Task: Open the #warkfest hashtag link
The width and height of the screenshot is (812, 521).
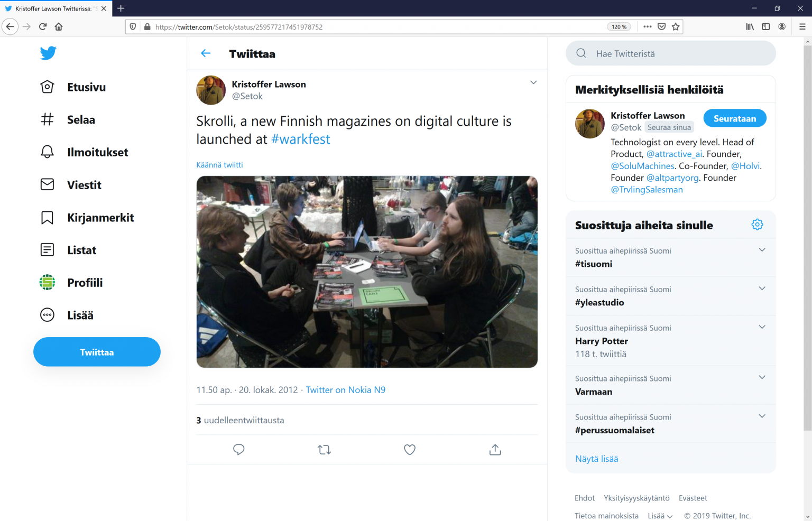Action: [300, 139]
